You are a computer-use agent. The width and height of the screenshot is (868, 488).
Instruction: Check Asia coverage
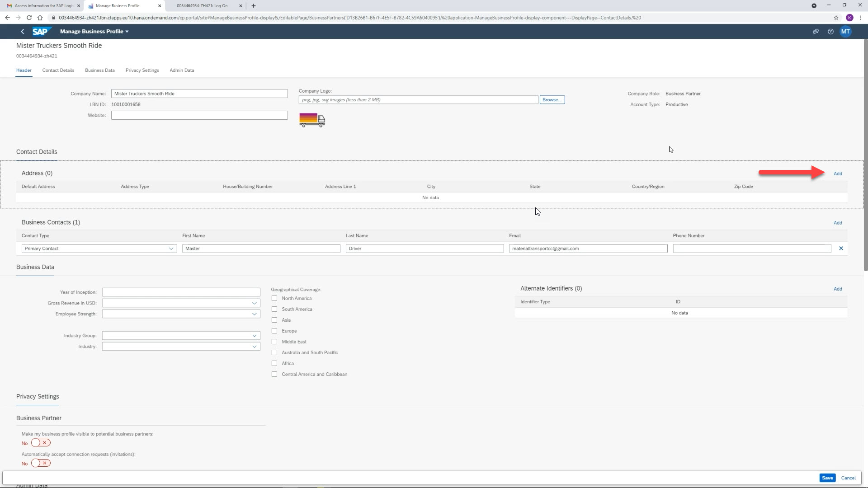pos(274,320)
